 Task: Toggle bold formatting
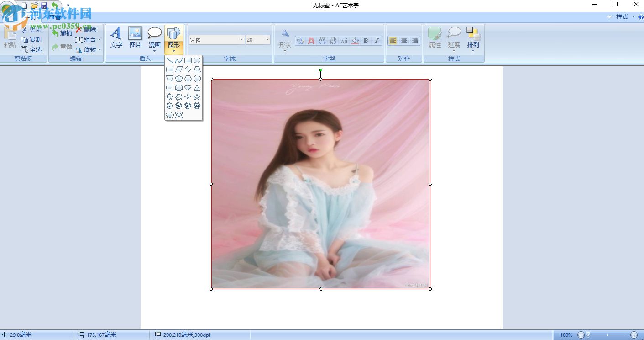pos(366,41)
